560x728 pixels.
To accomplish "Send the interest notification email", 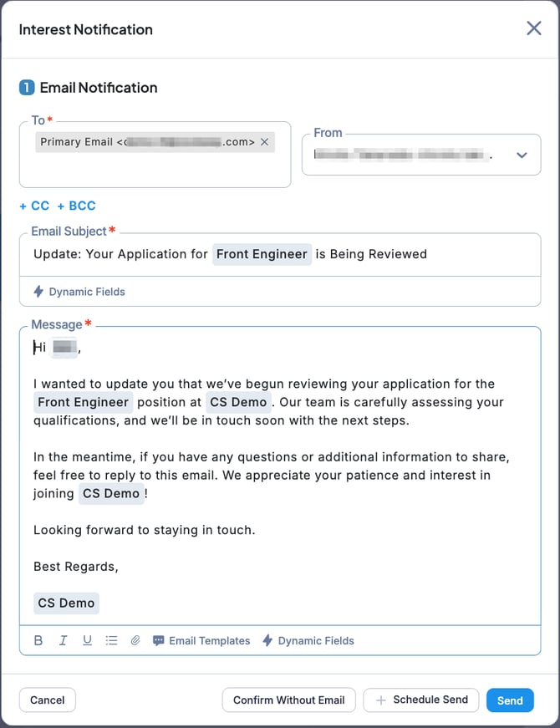I will (510, 700).
